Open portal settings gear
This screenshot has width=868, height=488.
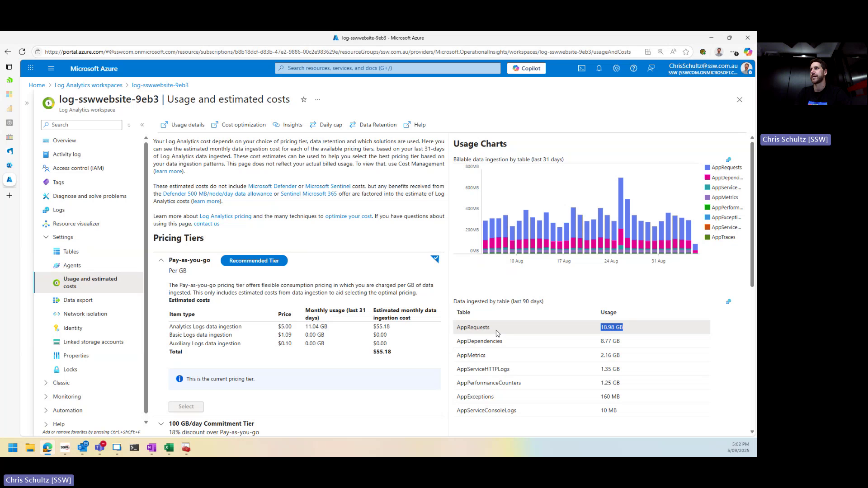pos(616,68)
